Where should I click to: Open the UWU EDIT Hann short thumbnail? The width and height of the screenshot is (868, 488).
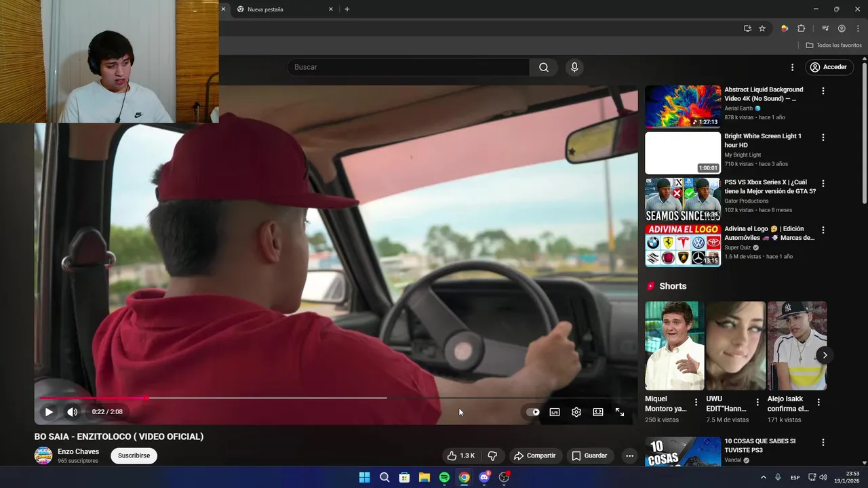coord(736,346)
